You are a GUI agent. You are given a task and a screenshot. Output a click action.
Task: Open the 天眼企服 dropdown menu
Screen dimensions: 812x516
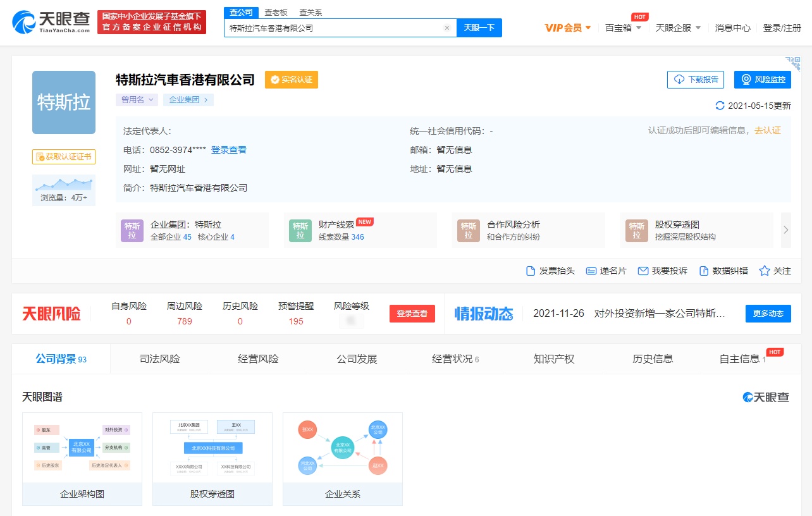point(679,28)
